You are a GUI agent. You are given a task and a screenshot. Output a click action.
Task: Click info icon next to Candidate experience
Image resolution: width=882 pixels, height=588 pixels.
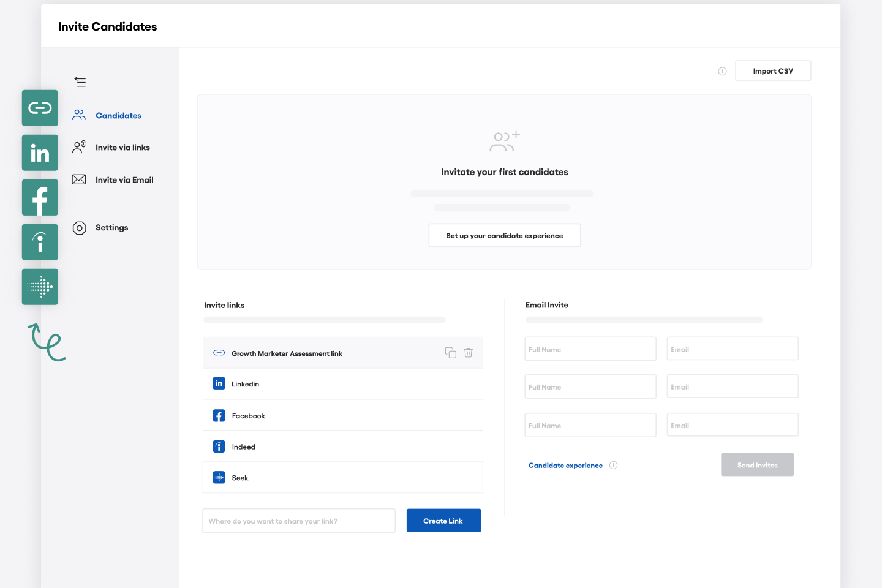tap(613, 466)
